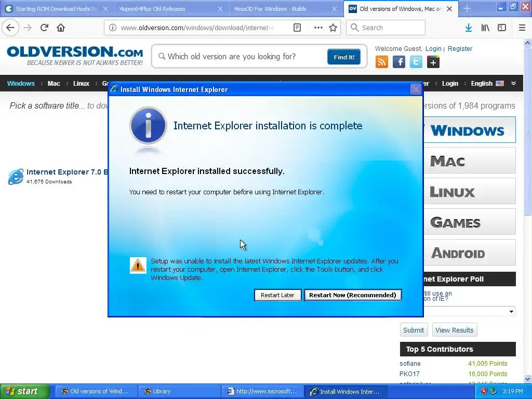Switch to http://www.microsoft taskbar item

pyautogui.click(x=263, y=391)
